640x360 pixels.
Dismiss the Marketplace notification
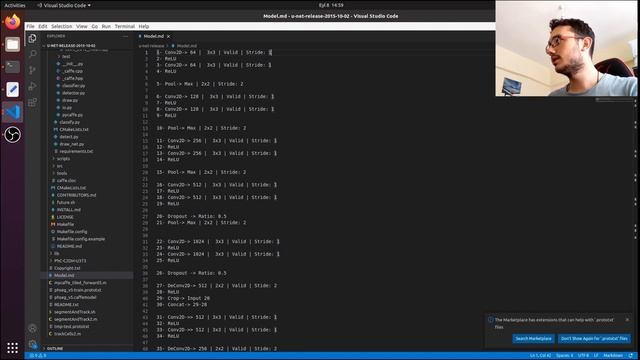point(627,320)
